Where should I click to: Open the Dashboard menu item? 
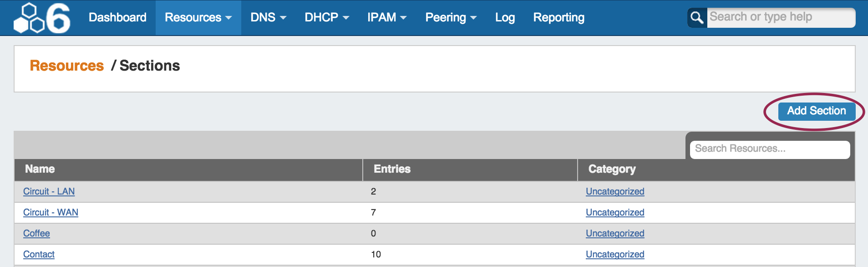point(117,18)
